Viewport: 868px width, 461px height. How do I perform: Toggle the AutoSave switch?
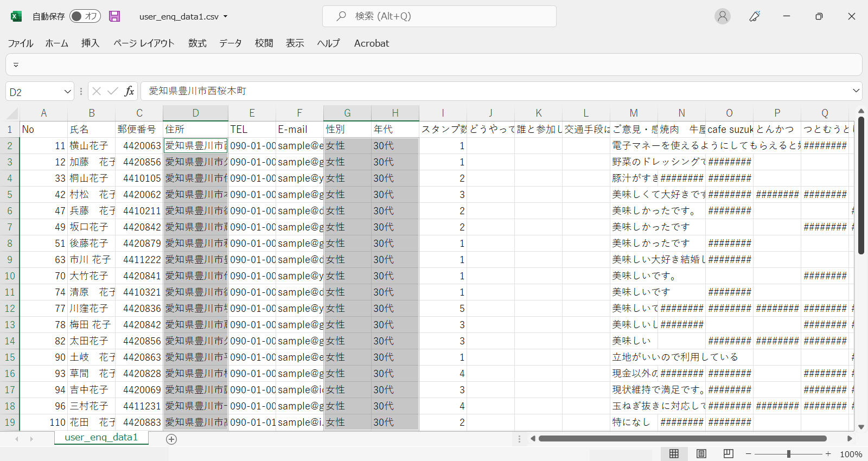pos(84,16)
